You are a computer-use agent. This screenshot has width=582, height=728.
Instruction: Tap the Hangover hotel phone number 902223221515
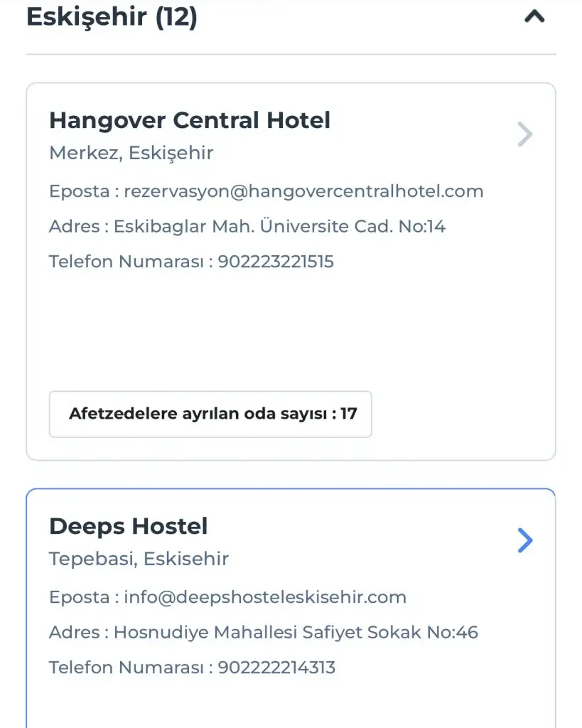coord(276,262)
